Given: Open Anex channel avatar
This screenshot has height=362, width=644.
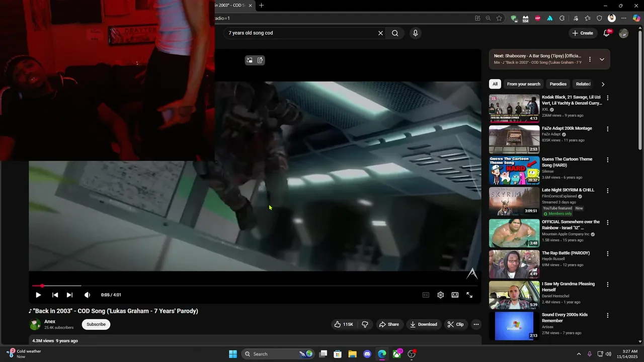Looking at the screenshot, I should click(x=35, y=325).
